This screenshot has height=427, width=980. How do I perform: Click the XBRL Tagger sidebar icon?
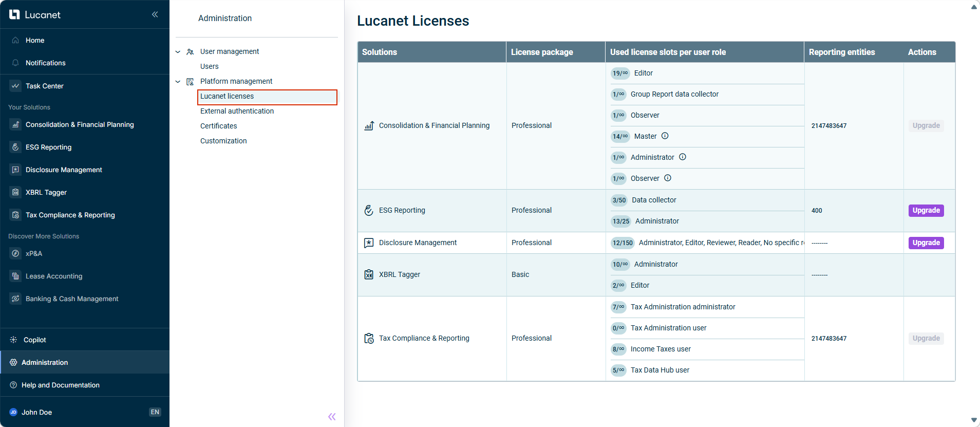click(15, 192)
